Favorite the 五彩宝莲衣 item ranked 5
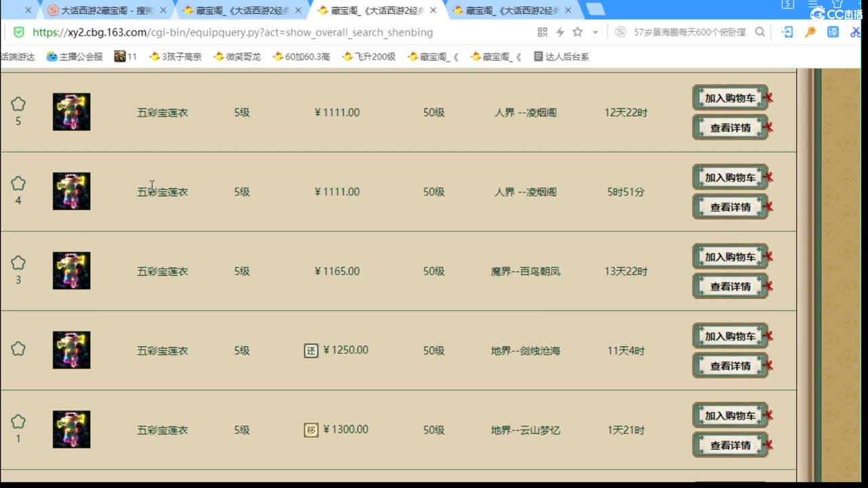Viewport: 868px width, 488px height. (x=18, y=104)
